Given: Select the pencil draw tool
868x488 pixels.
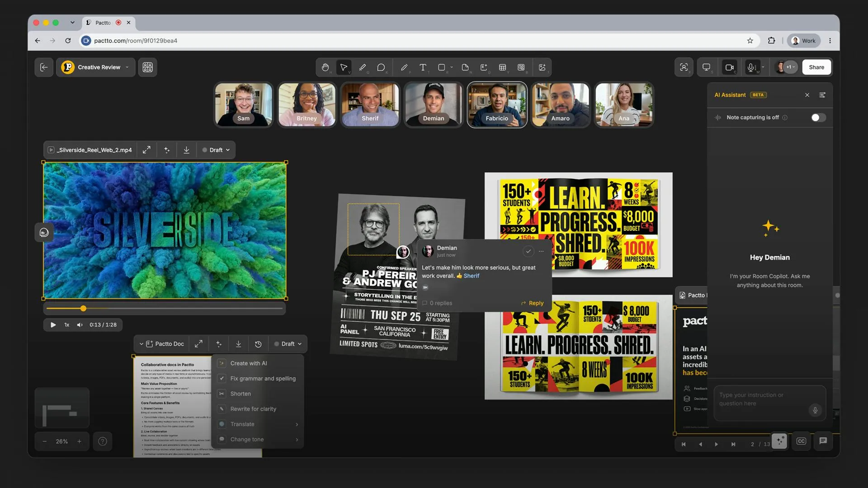Looking at the screenshot, I should [x=404, y=67].
